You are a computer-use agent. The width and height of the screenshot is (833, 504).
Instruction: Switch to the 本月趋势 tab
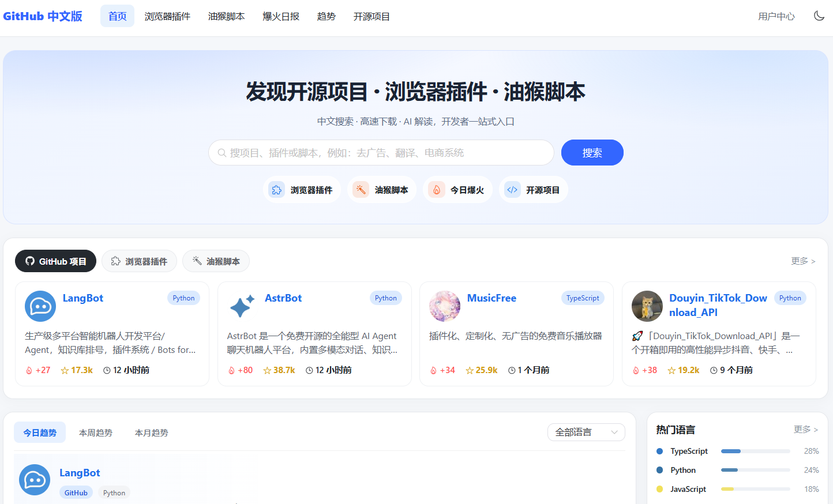152,432
